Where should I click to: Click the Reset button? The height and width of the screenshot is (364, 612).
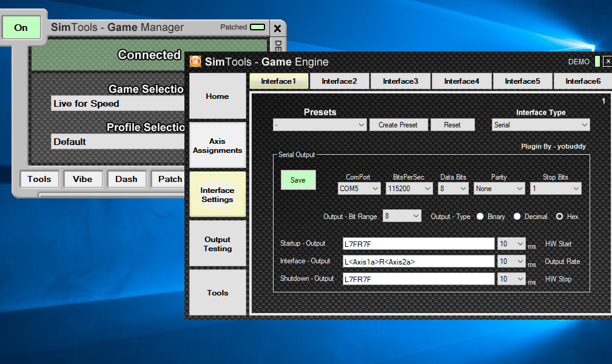(452, 125)
